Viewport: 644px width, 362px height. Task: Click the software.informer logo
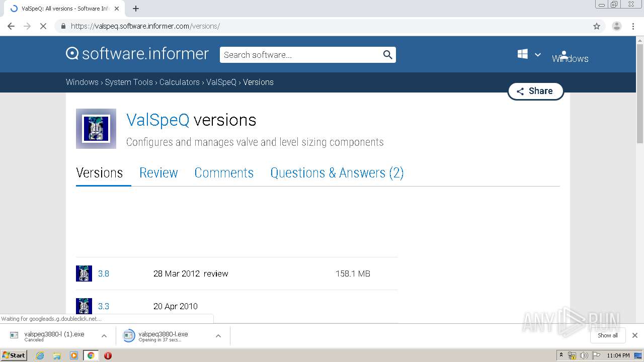point(137,54)
